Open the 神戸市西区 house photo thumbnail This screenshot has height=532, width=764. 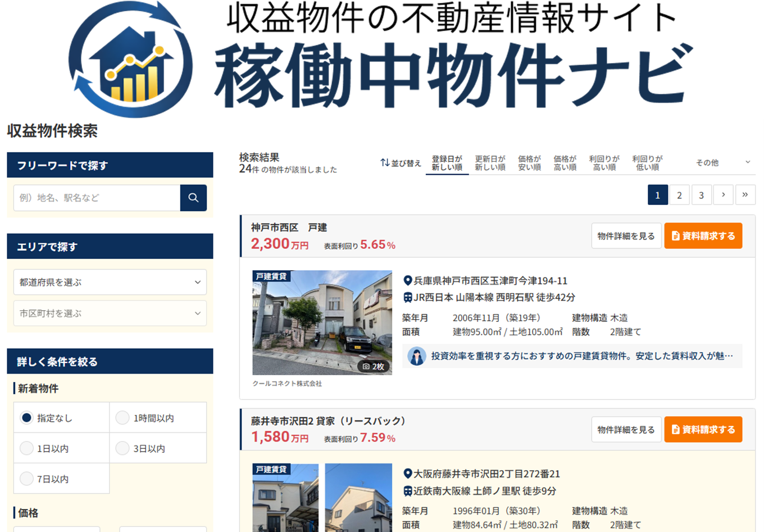[322, 322]
